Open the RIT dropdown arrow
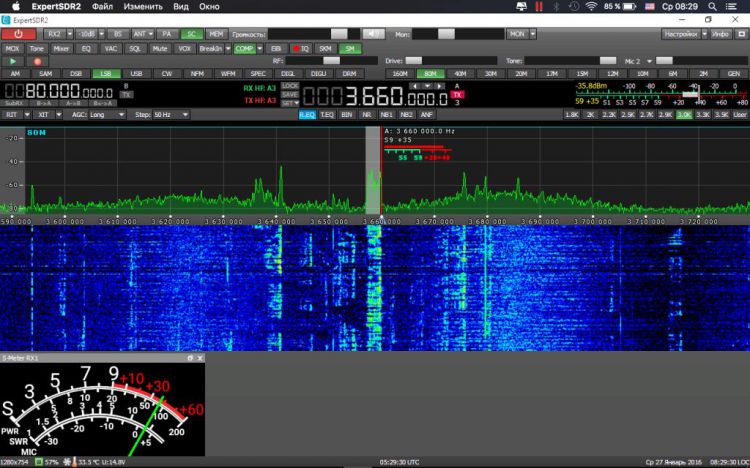Image resolution: width=750 pixels, height=468 pixels. [x=27, y=115]
